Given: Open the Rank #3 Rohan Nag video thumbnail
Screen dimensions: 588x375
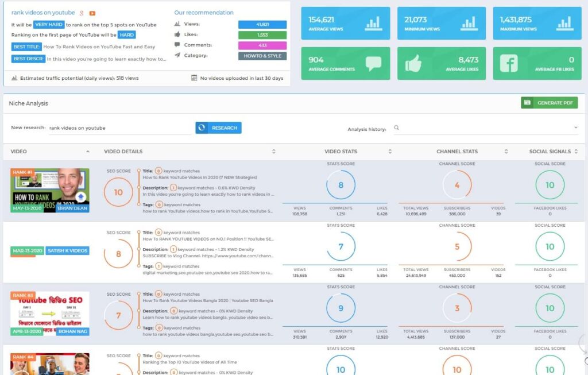Looking at the screenshot, I should (x=50, y=314).
